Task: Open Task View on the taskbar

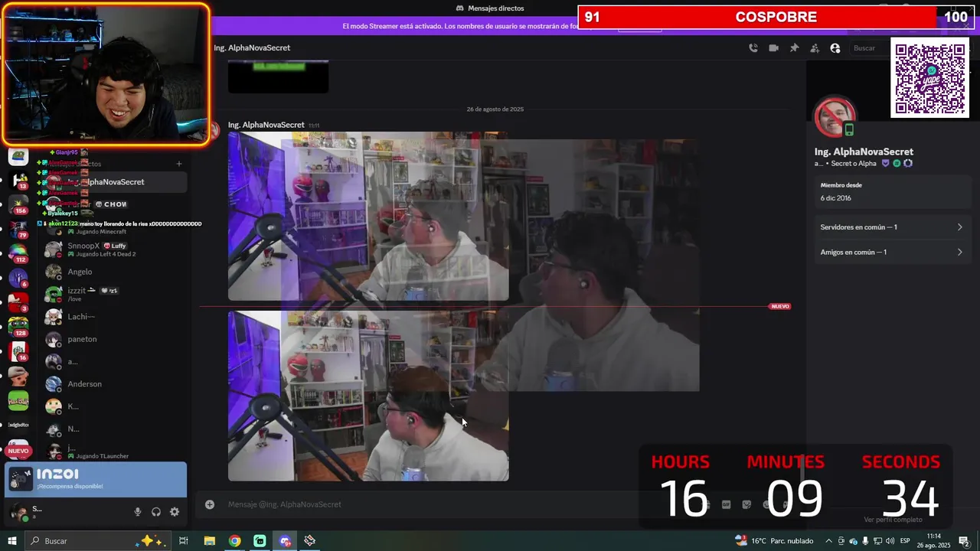Action: point(184,541)
